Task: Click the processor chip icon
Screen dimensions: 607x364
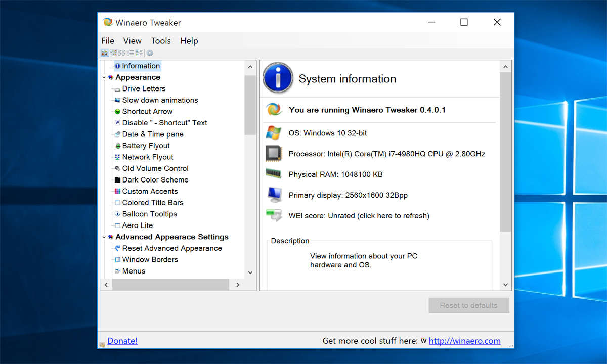Action: 274,154
